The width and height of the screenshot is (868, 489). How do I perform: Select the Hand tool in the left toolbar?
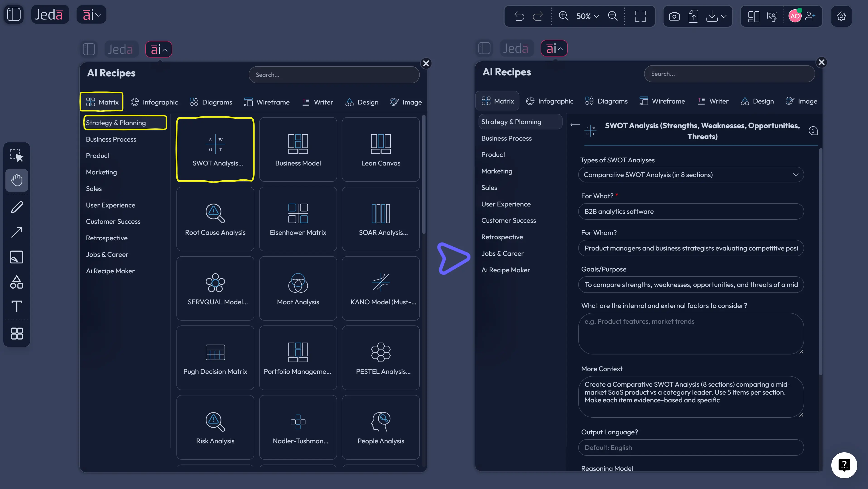(17, 180)
